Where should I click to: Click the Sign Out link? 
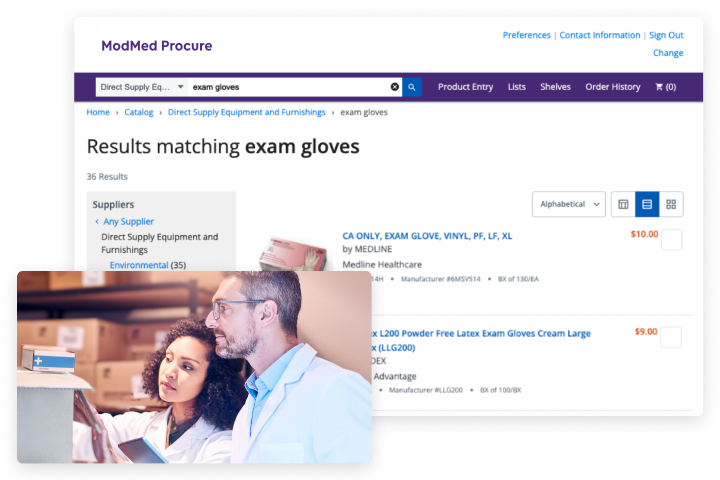[x=666, y=35]
